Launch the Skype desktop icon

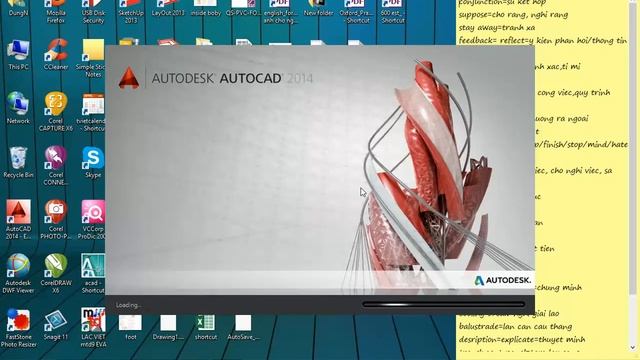(93, 162)
